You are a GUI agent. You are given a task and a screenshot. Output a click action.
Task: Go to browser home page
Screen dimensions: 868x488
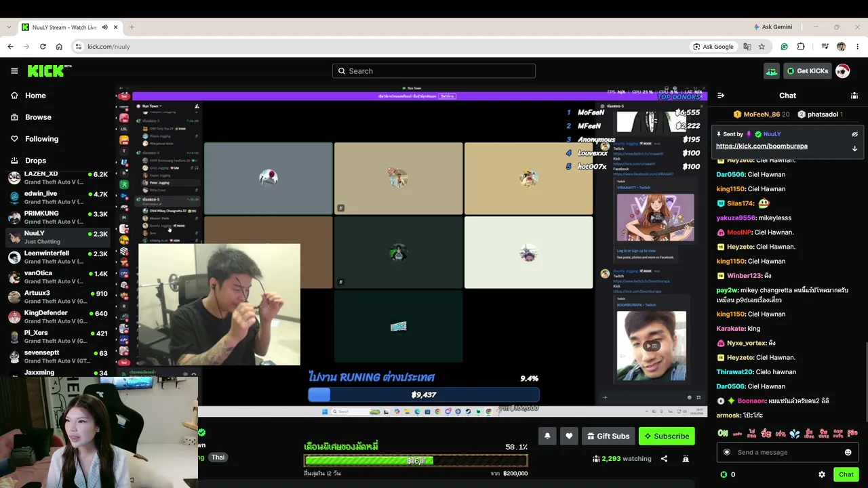coord(59,47)
